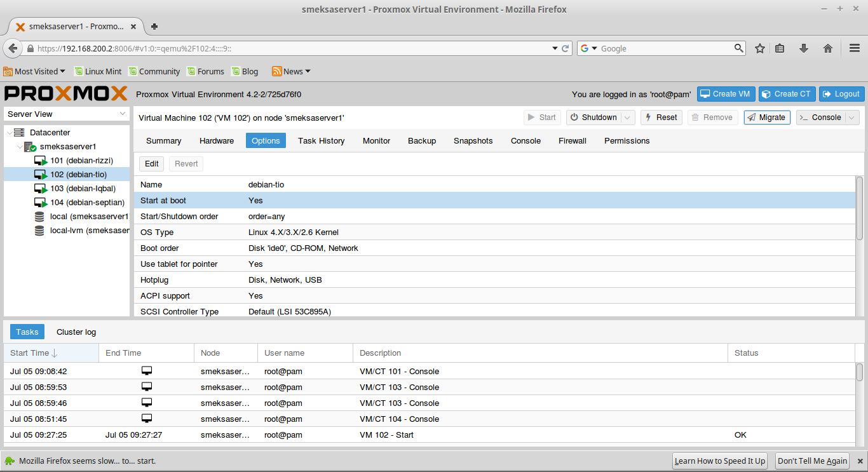Image resolution: width=868 pixels, height=472 pixels.
Task: Switch to the Hardware tab
Action: pyautogui.click(x=217, y=141)
